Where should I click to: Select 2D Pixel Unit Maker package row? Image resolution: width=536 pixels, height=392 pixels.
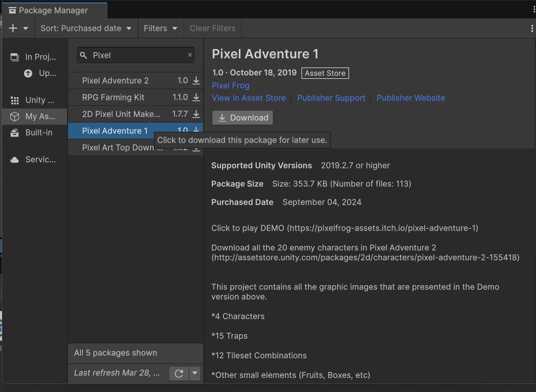pyautogui.click(x=136, y=114)
